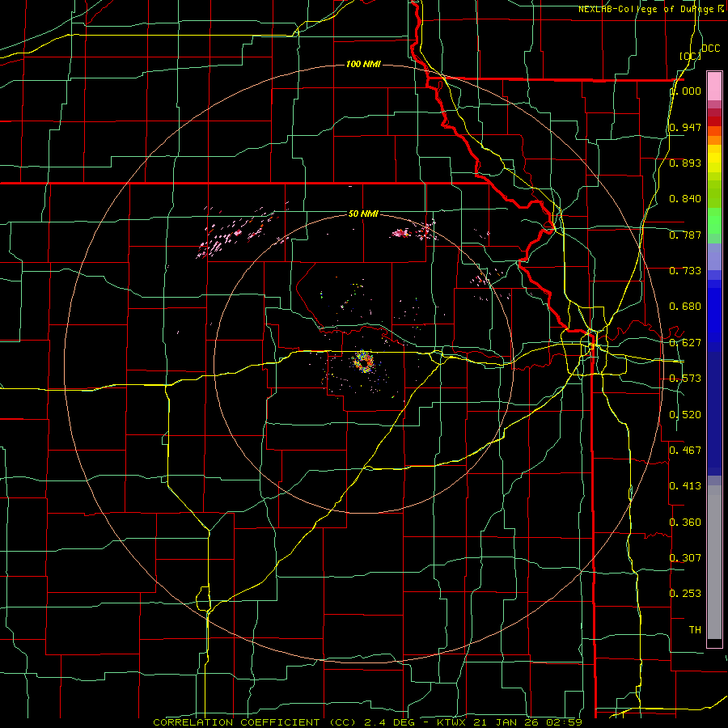Screen dimensions: 728x728
Task: Click the DCC label above color scale
Action: pos(710,49)
